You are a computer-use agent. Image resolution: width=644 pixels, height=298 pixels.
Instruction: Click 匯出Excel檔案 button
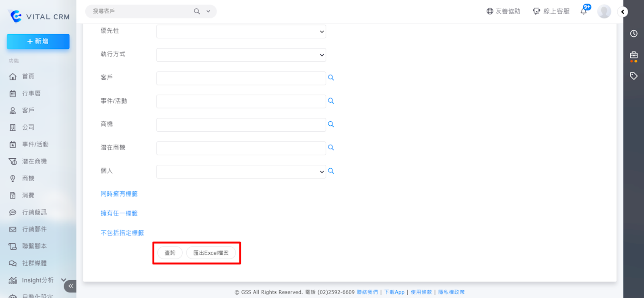(x=211, y=253)
